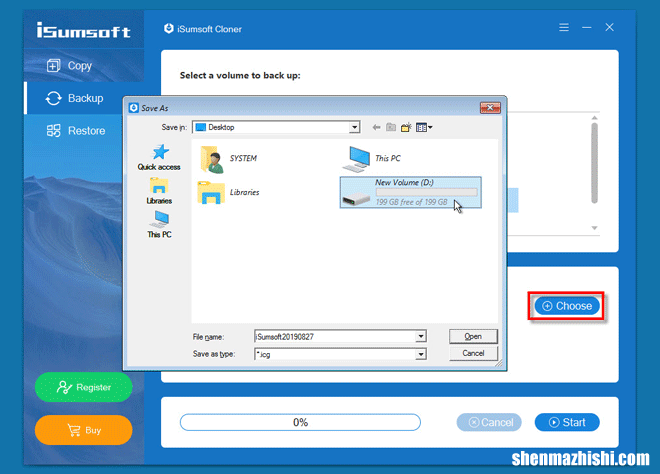The image size is (660, 474).
Task: Click the File name input field
Action: click(x=335, y=336)
